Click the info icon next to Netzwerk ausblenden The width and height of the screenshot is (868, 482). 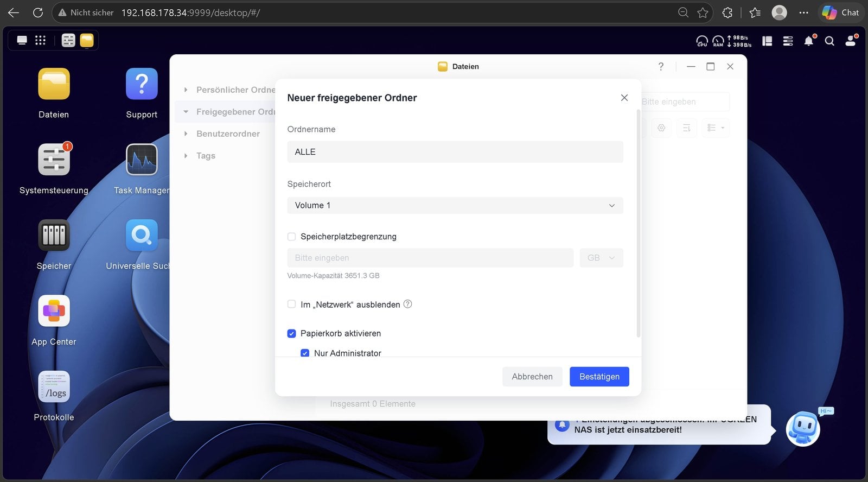pos(408,304)
